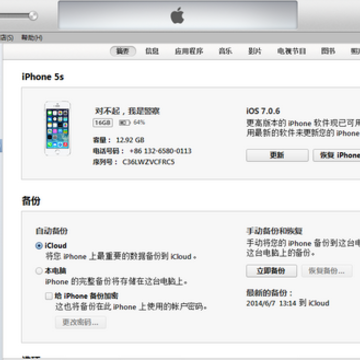Enable the 给 iPhone 备份加密 checkbox
The height and width of the screenshot is (360, 360).
pos(49,296)
